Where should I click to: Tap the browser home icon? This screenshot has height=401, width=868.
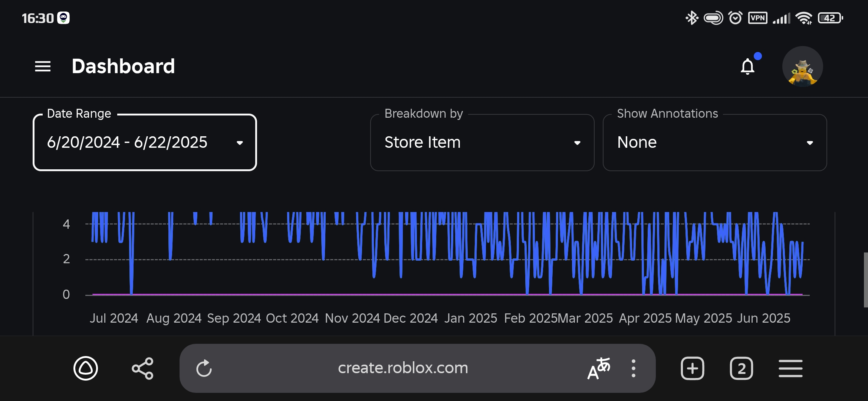click(x=86, y=368)
